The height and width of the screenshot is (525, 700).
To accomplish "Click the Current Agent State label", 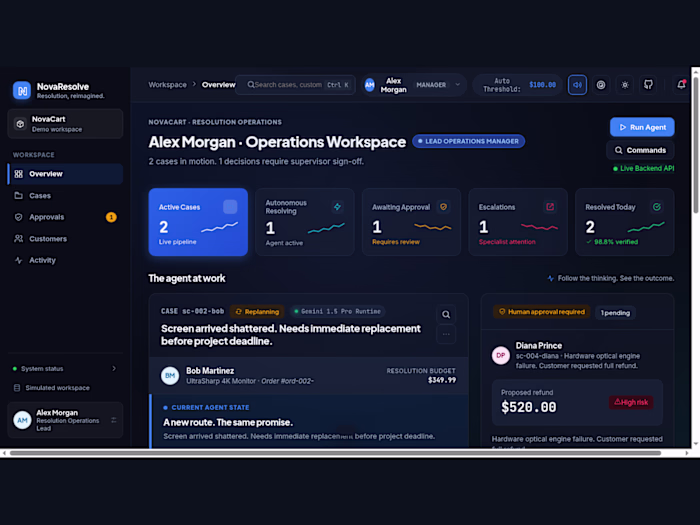I will (x=210, y=407).
